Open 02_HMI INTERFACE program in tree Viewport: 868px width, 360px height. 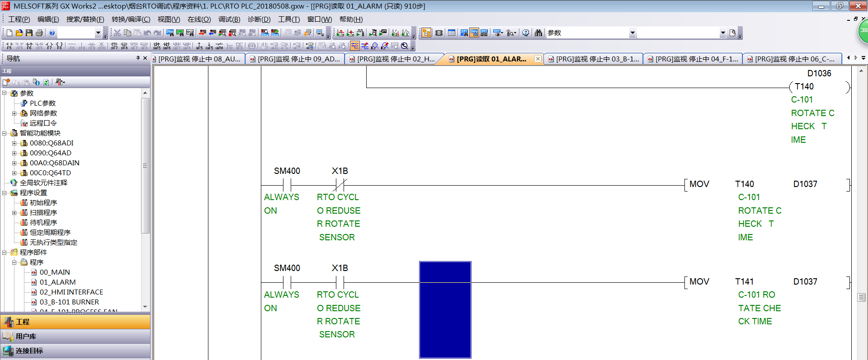click(x=71, y=292)
